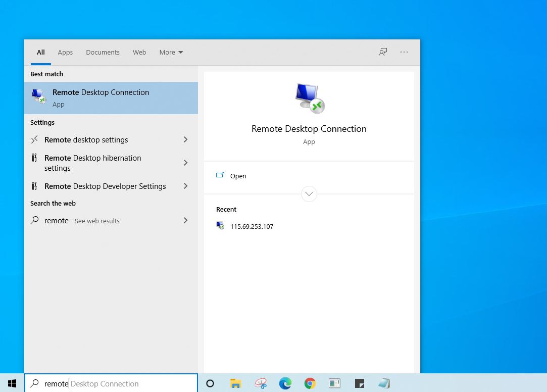Open the Sticky Notes taskbar icon

(359, 383)
